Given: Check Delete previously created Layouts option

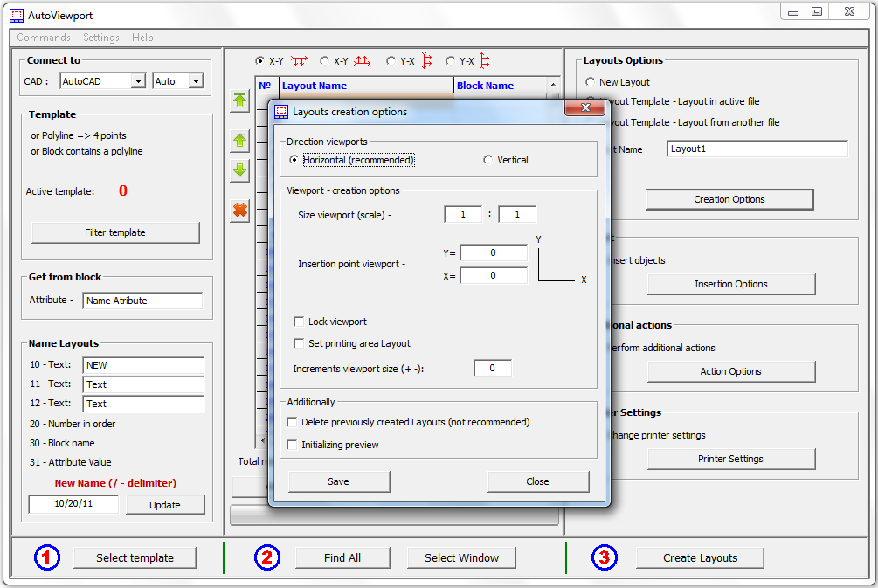Looking at the screenshot, I should (x=293, y=422).
